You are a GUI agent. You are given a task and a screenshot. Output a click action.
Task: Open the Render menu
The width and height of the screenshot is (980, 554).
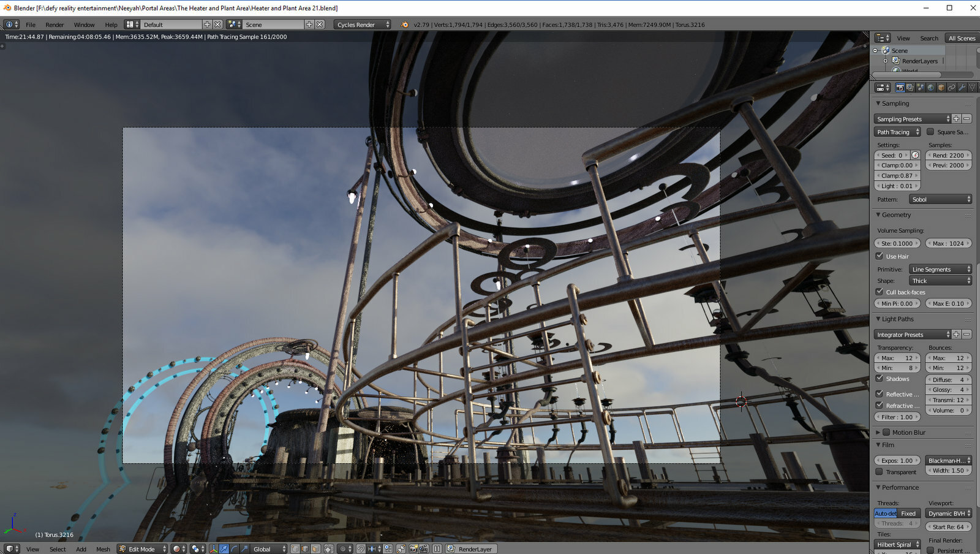click(x=55, y=25)
